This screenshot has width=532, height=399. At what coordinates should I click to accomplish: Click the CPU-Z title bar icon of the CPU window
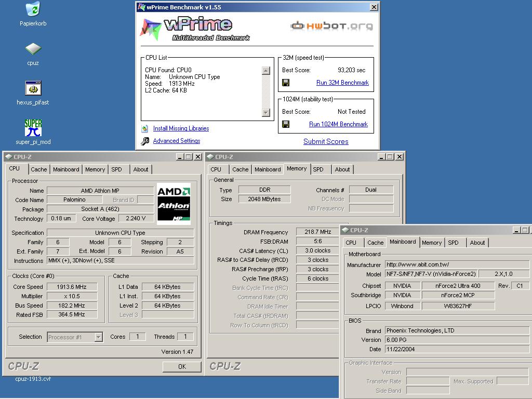(9, 156)
